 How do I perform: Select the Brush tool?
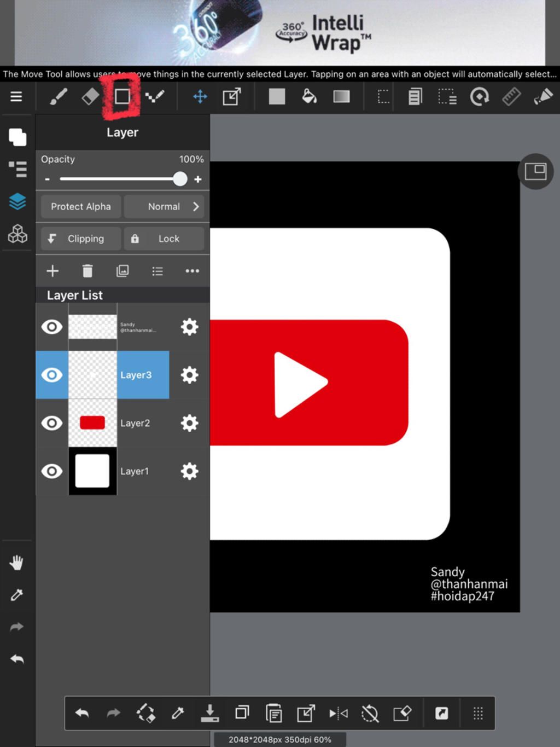click(x=58, y=97)
